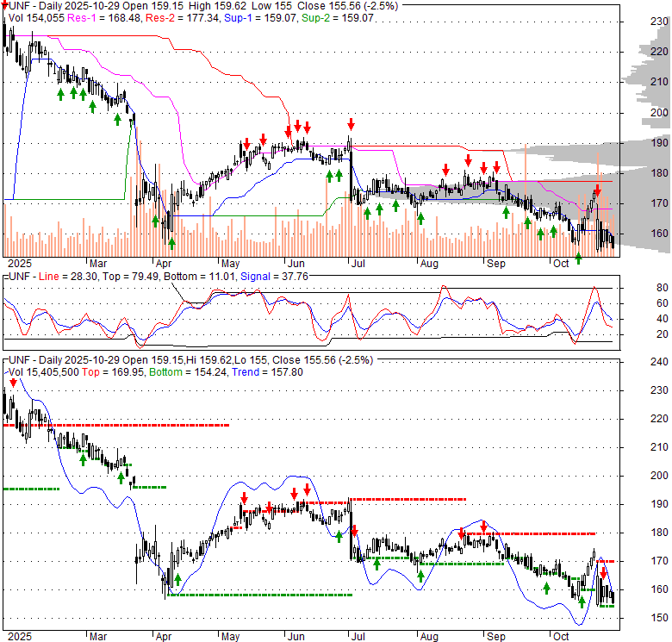The width and height of the screenshot is (672, 642).
Task: Click the 'Vol 154,055' label in top chart
Action: (36, 18)
